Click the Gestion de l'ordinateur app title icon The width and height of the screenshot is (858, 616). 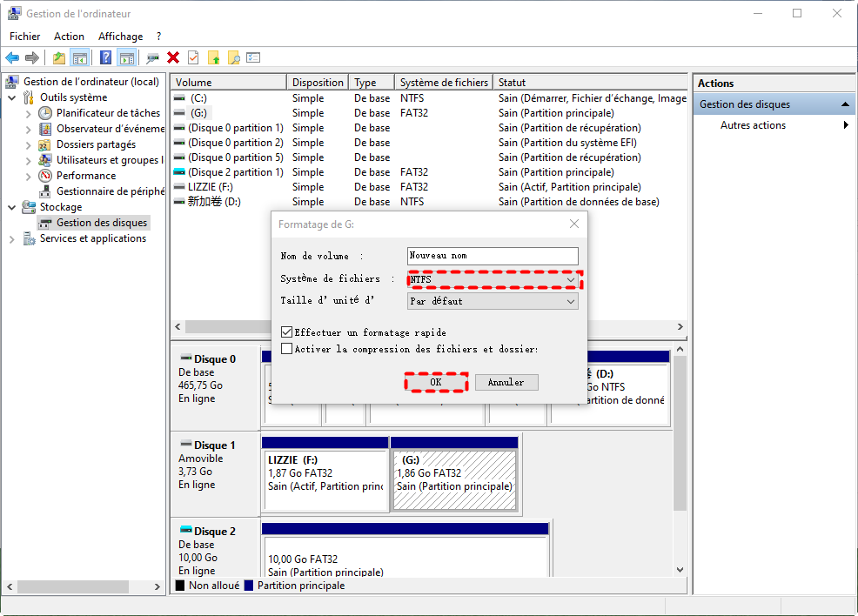[x=15, y=13]
